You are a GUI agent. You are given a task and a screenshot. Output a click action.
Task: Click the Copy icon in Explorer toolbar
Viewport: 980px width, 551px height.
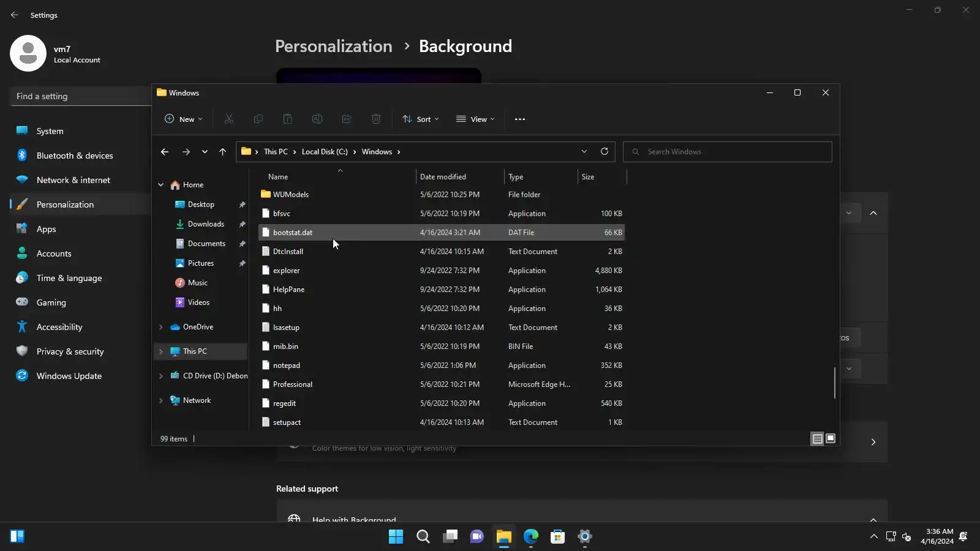[x=258, y=119]
